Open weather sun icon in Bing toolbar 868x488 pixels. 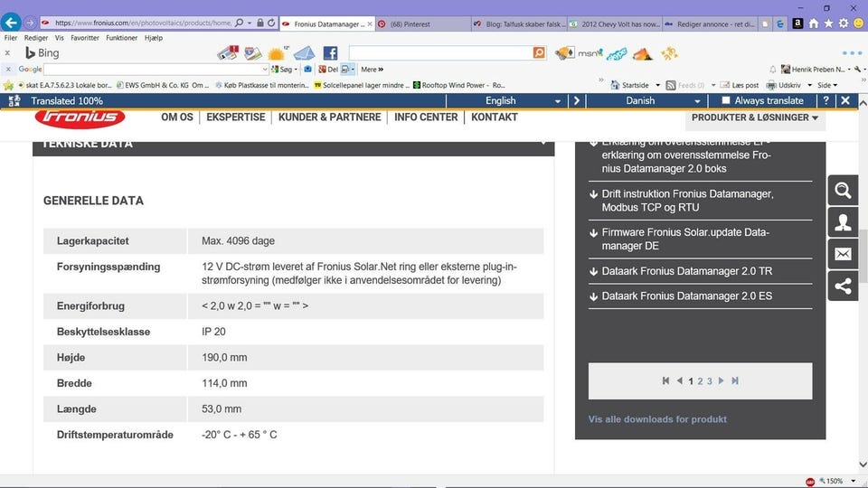[276, 53]
